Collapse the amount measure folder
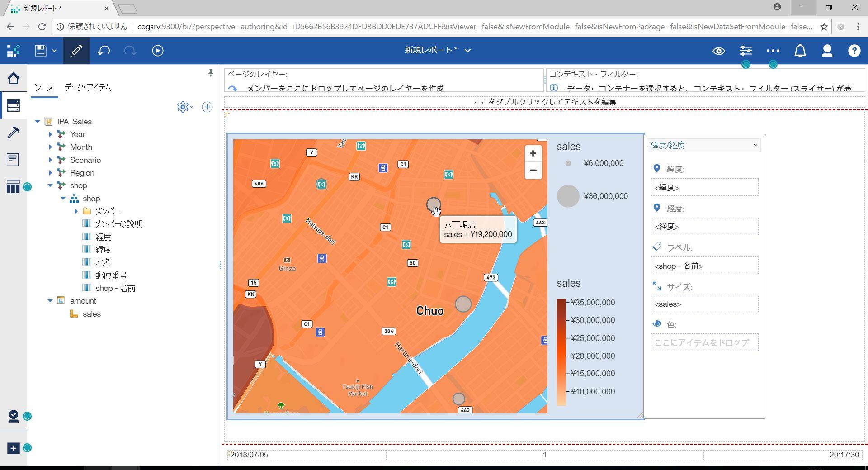Image resolution: width=868 pixels, height=470 pixels. coord(50,301)
